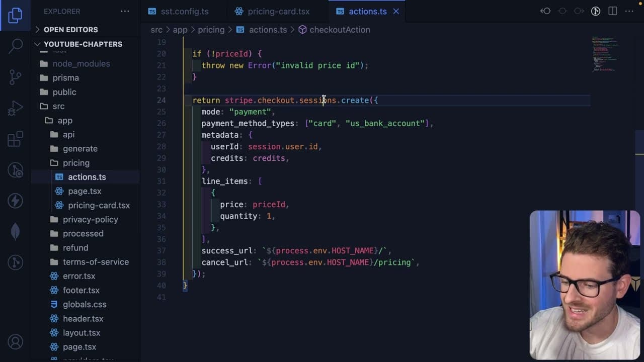Click success_url property on line 37
This screenshot has width=644, height=362.
tap(227, 251)
